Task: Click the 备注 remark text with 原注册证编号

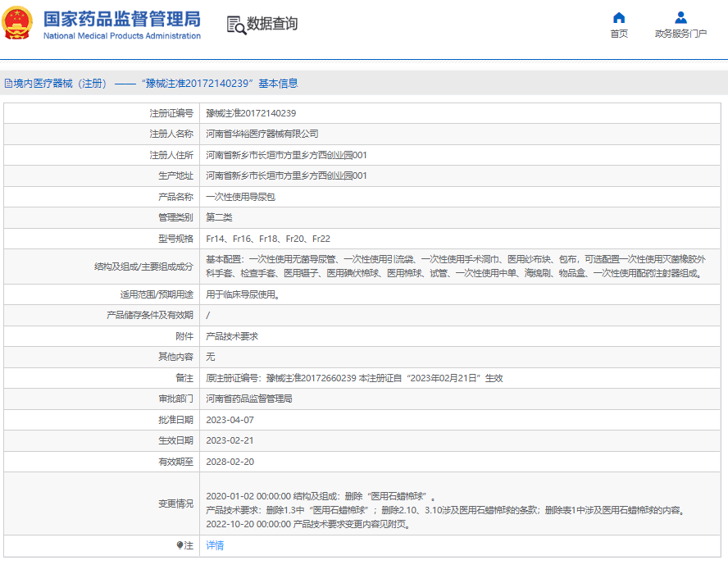Action: (355, 378)
